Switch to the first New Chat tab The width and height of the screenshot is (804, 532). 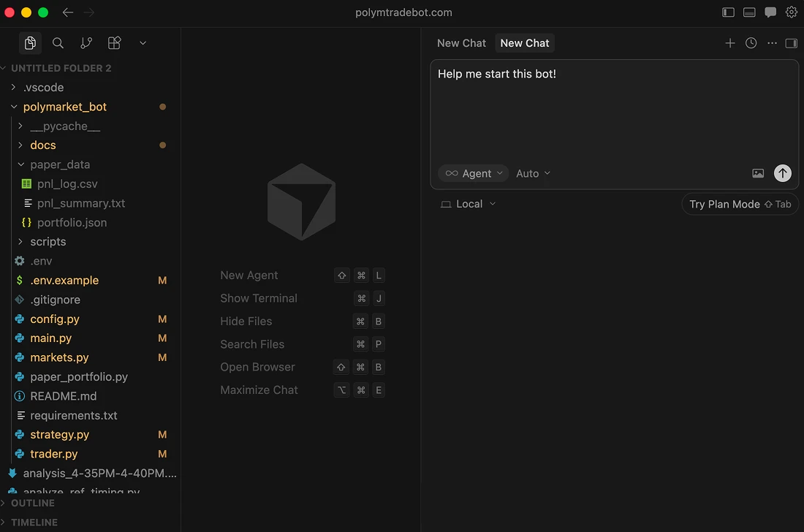click(x=461, y=43)
